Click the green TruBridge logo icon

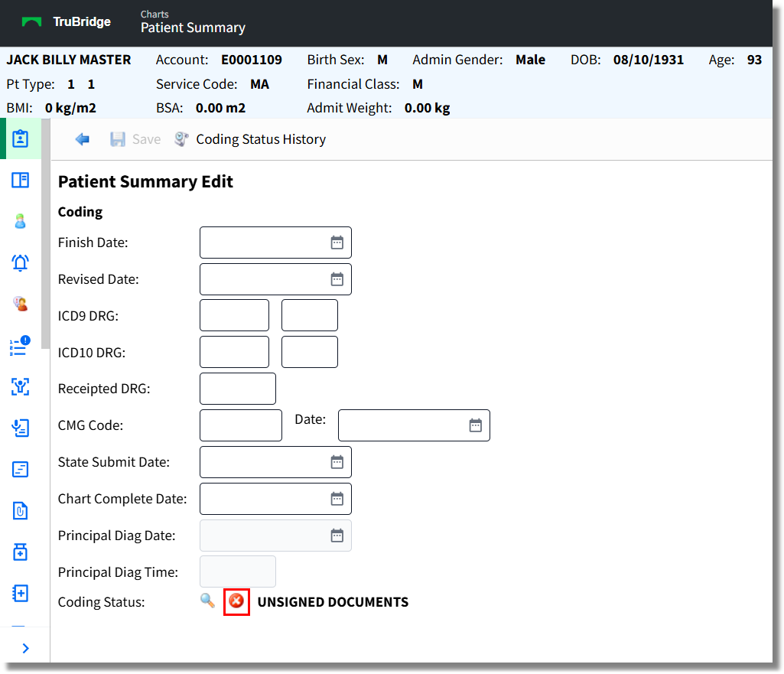[x=31, y=22]
